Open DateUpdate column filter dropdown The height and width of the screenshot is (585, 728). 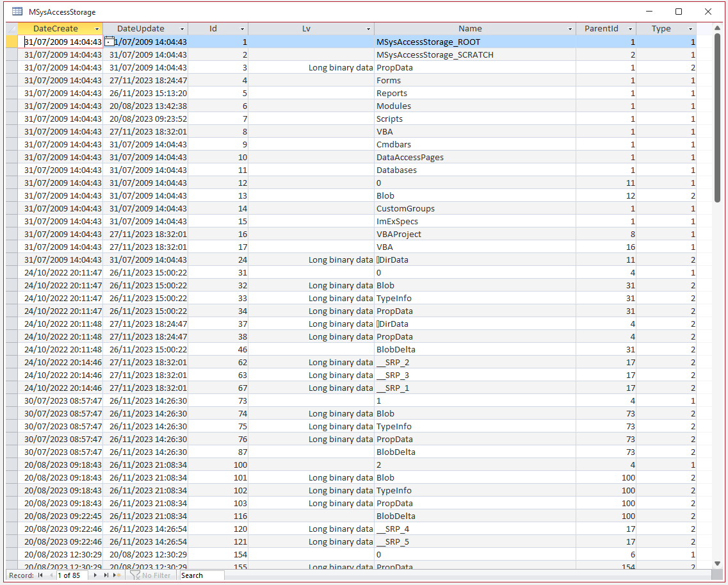182,29
